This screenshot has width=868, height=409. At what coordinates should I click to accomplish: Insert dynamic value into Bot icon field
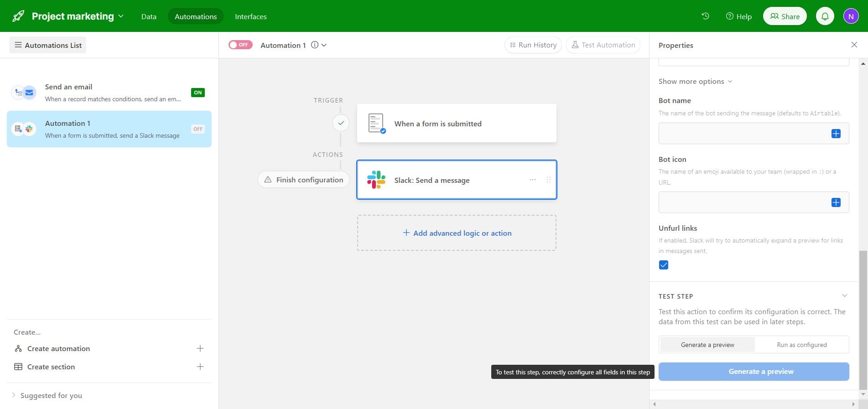836,202
